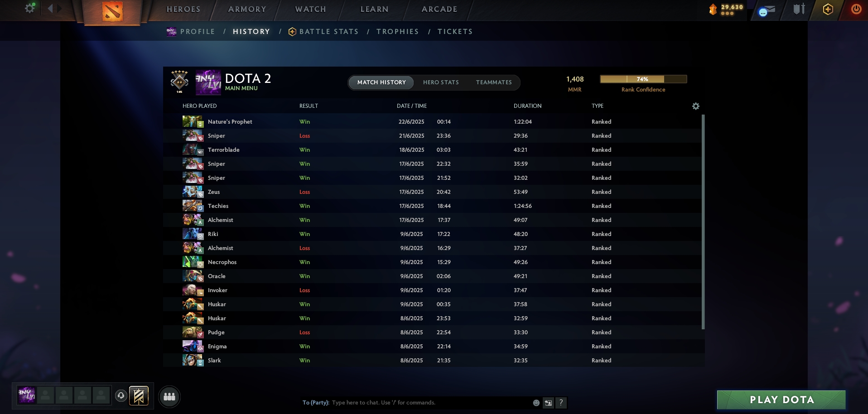Open chat help question mark

[x=561, y=402]
